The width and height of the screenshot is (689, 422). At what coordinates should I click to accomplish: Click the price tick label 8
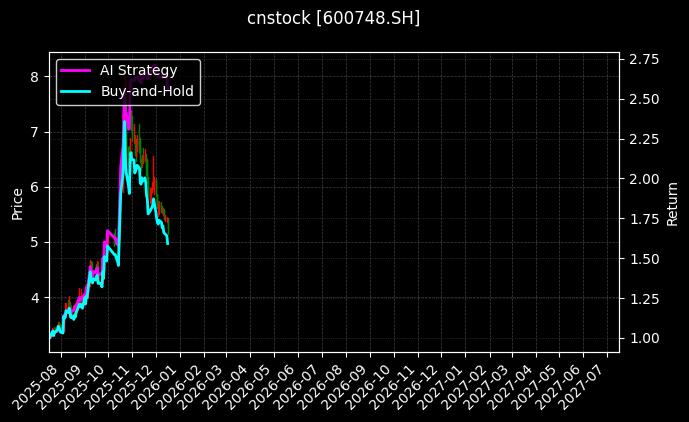[34, 77]
